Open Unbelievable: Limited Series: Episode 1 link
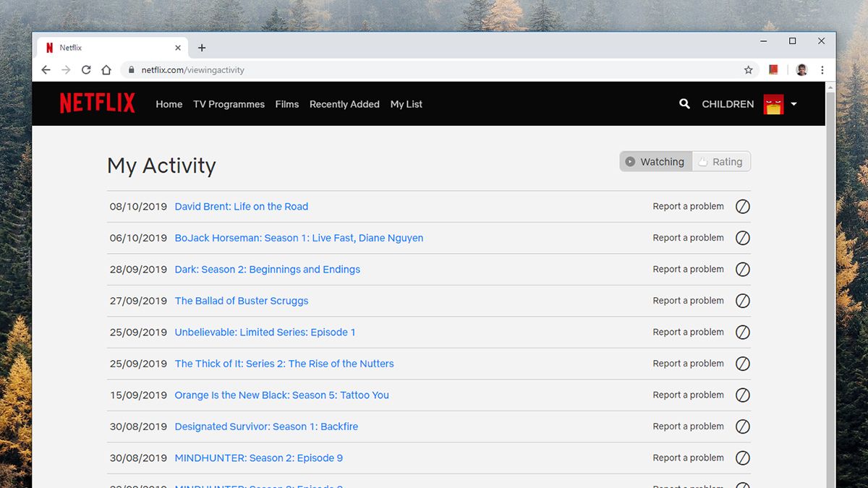 click(x=265, y=333)
